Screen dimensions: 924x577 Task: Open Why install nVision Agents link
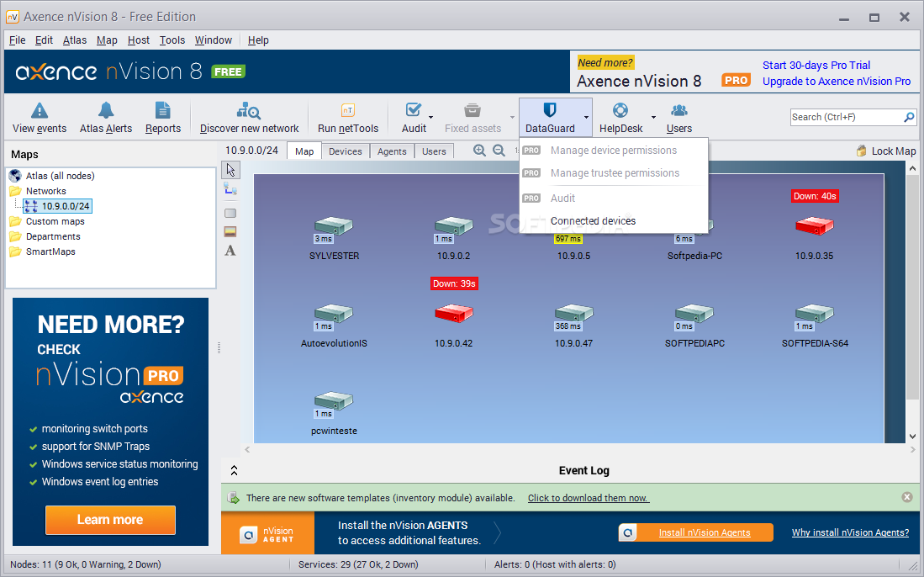coord(850,532)
